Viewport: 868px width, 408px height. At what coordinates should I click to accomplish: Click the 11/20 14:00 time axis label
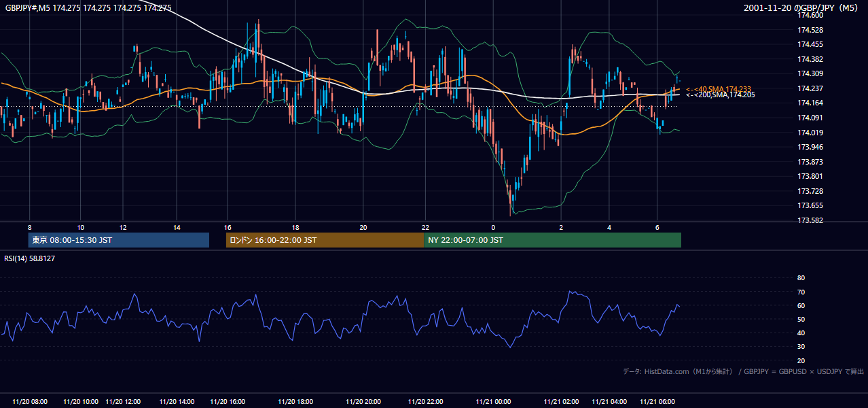[177, 402]
